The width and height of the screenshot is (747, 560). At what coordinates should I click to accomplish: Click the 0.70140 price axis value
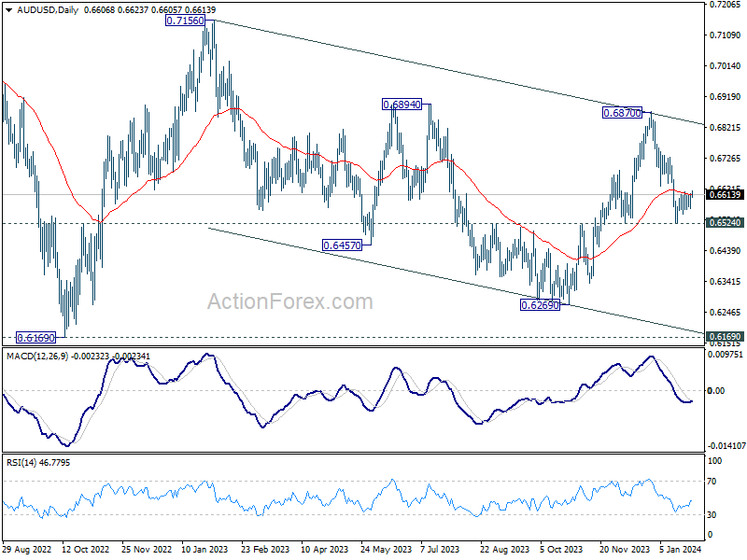(725, 66)
